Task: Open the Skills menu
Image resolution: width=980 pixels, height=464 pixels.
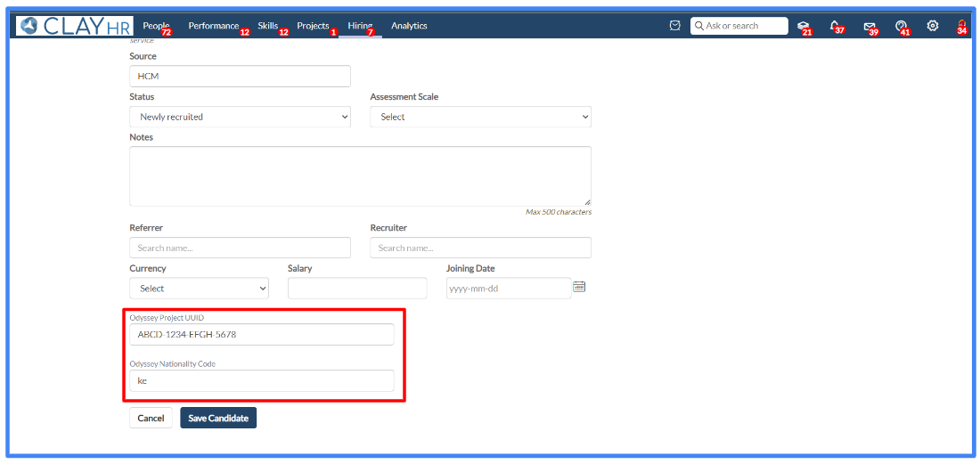Action: point(268,26)
